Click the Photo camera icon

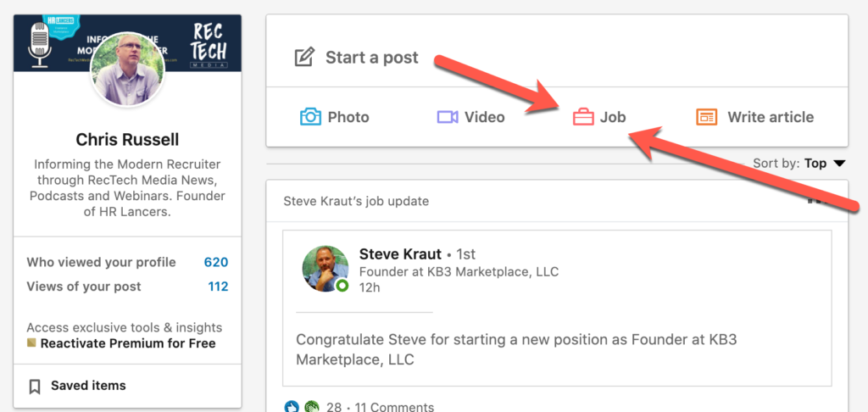[x=311, y=117]
